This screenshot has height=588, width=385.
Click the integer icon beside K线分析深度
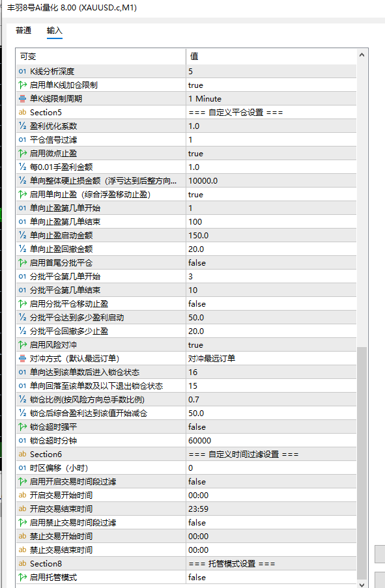point(23,71)
